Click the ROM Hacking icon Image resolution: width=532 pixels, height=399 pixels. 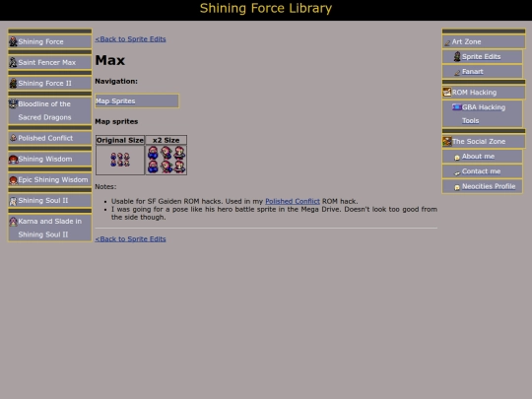pos(447,92)
